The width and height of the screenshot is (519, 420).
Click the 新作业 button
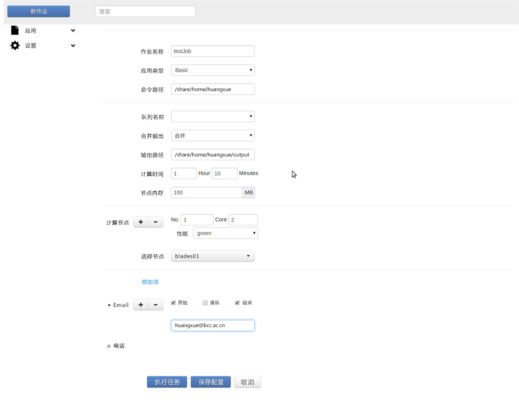coord(39,11)
